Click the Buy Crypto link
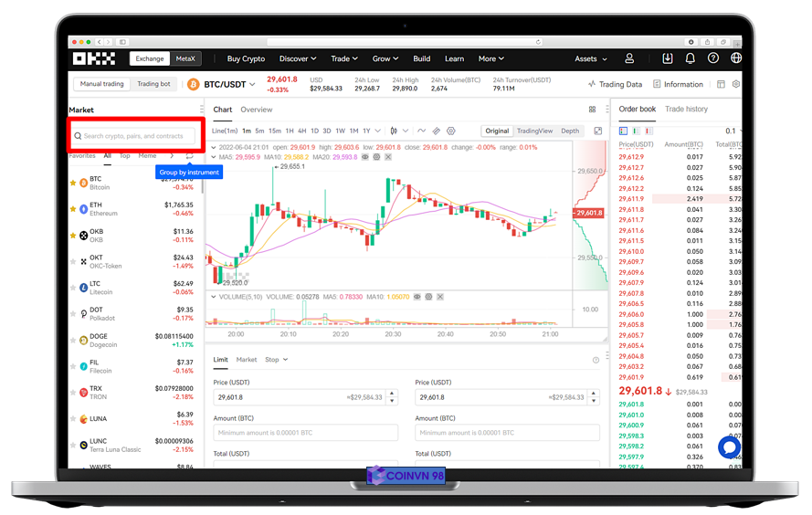 [x=246, y=58]
